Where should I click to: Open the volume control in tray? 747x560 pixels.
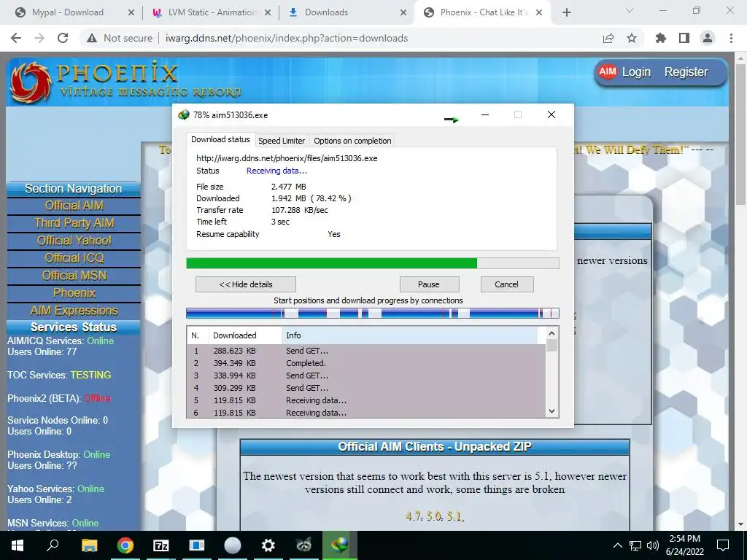pos(653,545)
